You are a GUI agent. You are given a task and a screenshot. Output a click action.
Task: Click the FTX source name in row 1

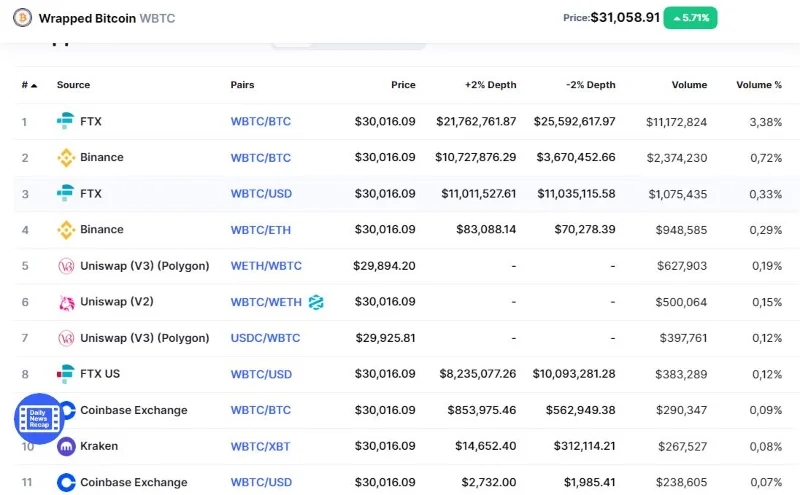point(91,121)
